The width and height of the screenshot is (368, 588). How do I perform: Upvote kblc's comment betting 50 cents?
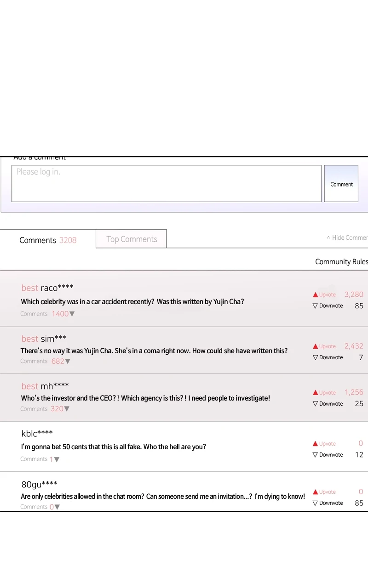pos(324,443)
